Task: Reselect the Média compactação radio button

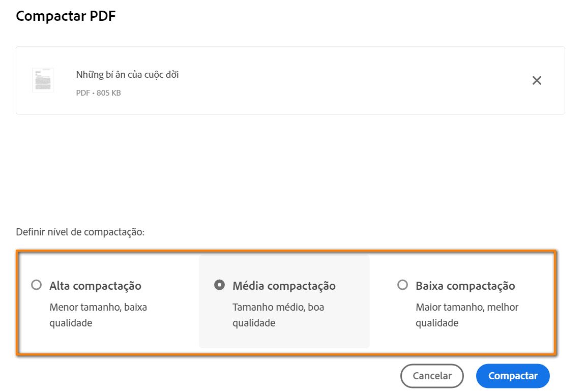Action: pyautogui.click(x=219, y=285)
